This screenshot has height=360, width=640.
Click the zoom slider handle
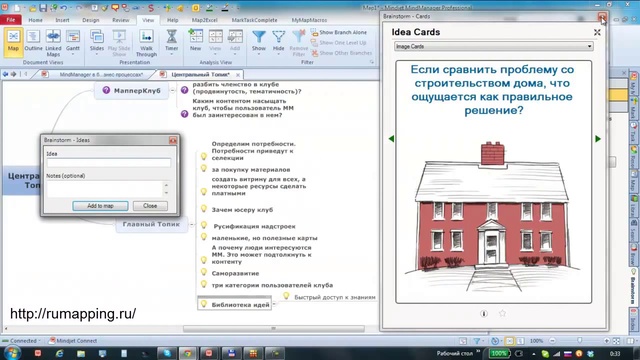(580, 340)
